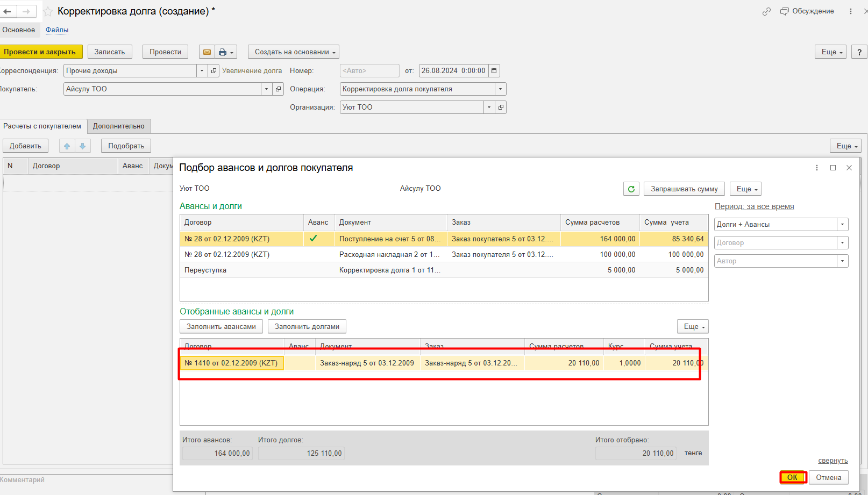Click the Номер input field
Image resolution: width=868 pixels, height=495 pixels.
click(x=369, y=71)
